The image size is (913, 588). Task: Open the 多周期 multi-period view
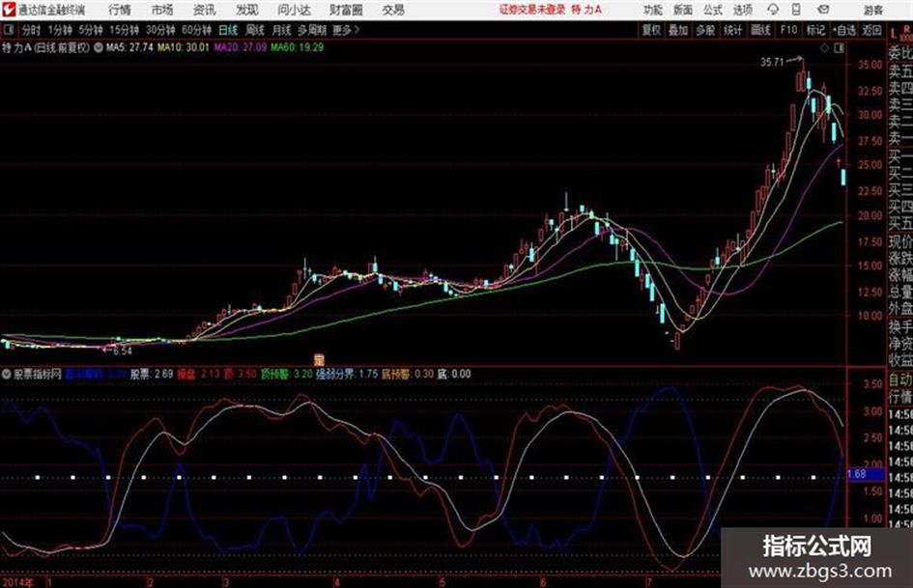(312, 30)
